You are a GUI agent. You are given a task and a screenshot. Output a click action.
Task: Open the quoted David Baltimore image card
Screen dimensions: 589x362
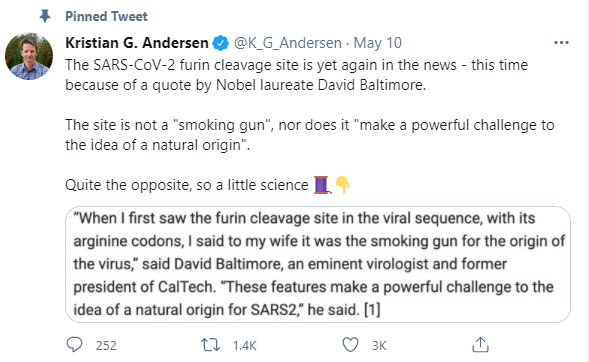click(x=318, y=264)
